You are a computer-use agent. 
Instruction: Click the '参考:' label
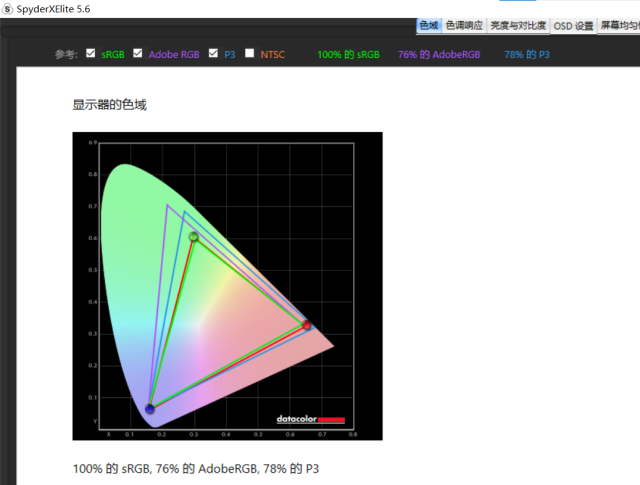[66, 54]
